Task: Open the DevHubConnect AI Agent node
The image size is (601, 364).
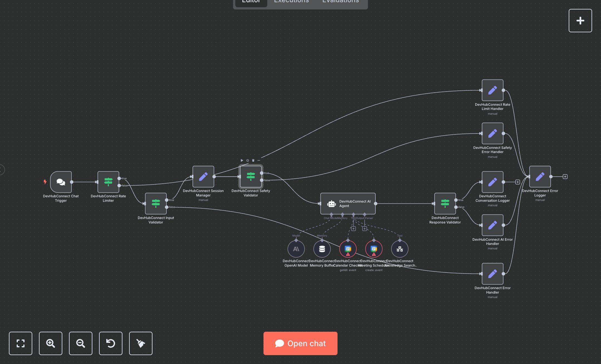Action: [x=348, y=204]
